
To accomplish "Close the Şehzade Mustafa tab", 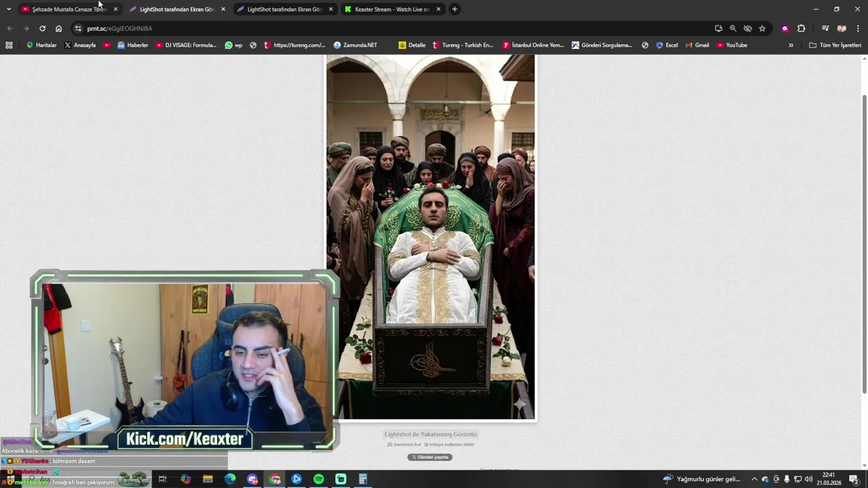I will [x=115, y=9].
